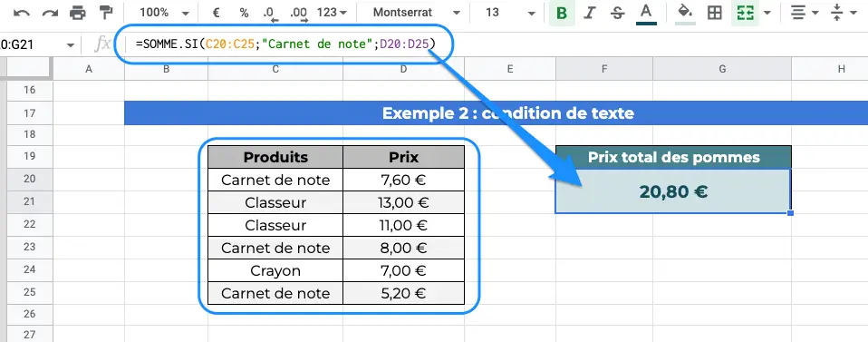Toggle italic formatting
This screenshot has height=342, width=868.
590,13
